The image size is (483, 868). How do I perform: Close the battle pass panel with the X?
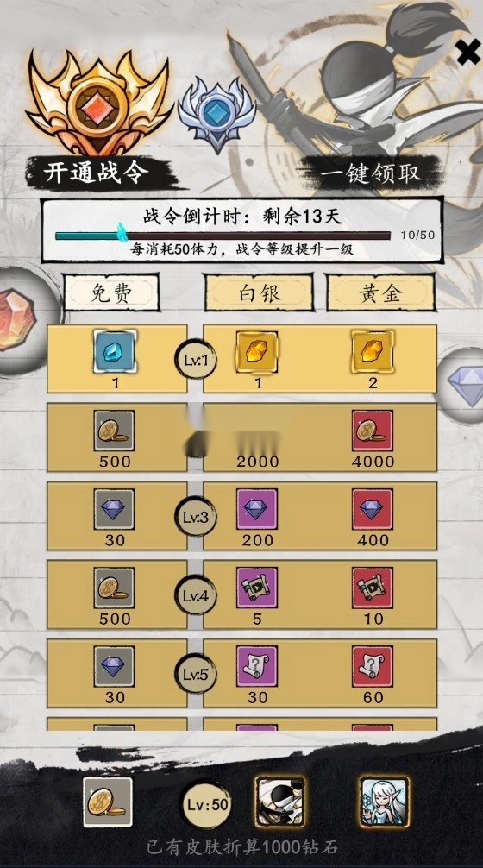468,53
